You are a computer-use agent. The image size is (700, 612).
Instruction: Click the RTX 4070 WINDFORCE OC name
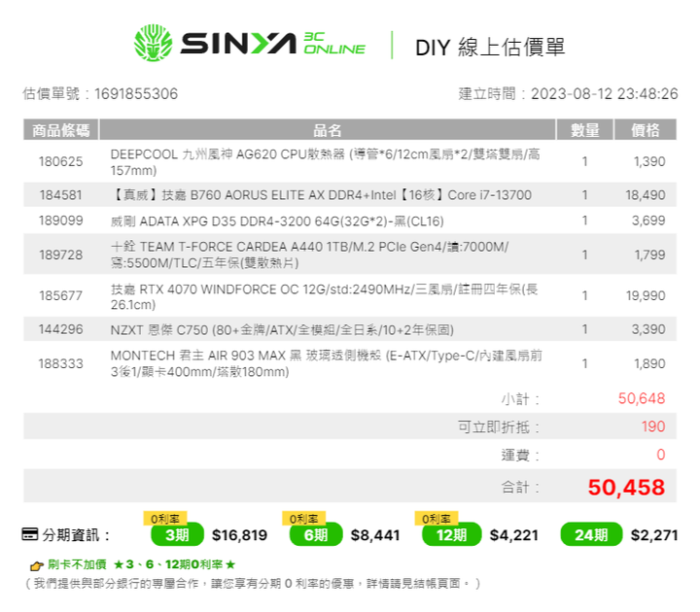pos(324,296)
